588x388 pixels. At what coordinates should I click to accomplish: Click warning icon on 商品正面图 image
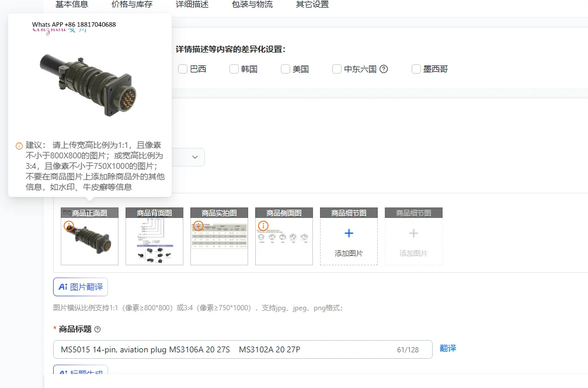point(69,226)
